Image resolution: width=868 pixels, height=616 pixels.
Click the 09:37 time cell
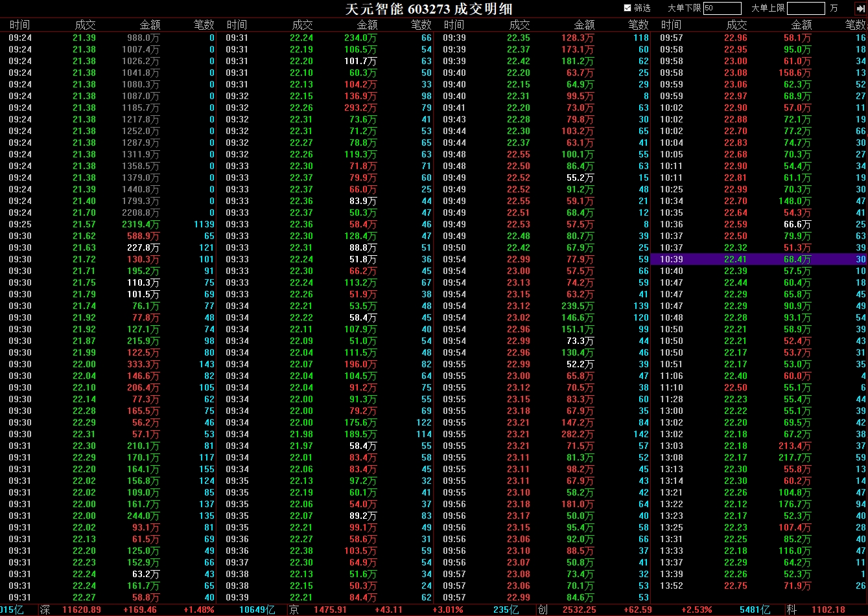(237, 562)
